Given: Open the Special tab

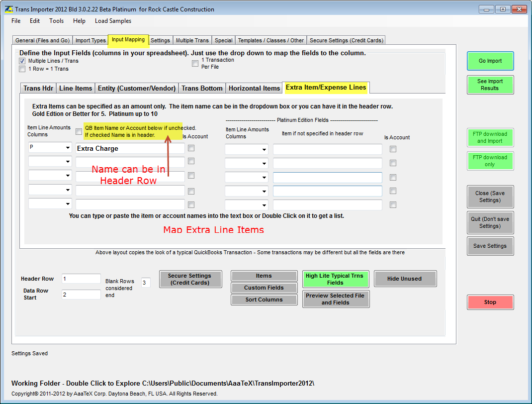Looking at the screenshot, I should pyautogui.click(x=224, y=40).
